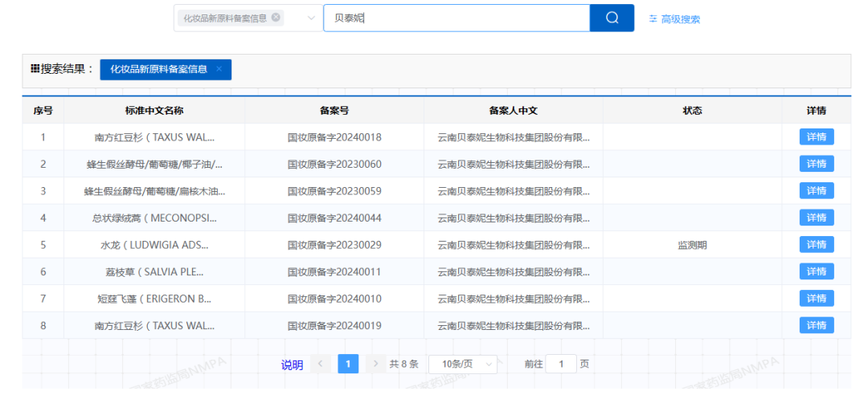Expand the search category dropdown arrow
The width and height of the screenshot is (868, 399).
click(x=311, y=18)
